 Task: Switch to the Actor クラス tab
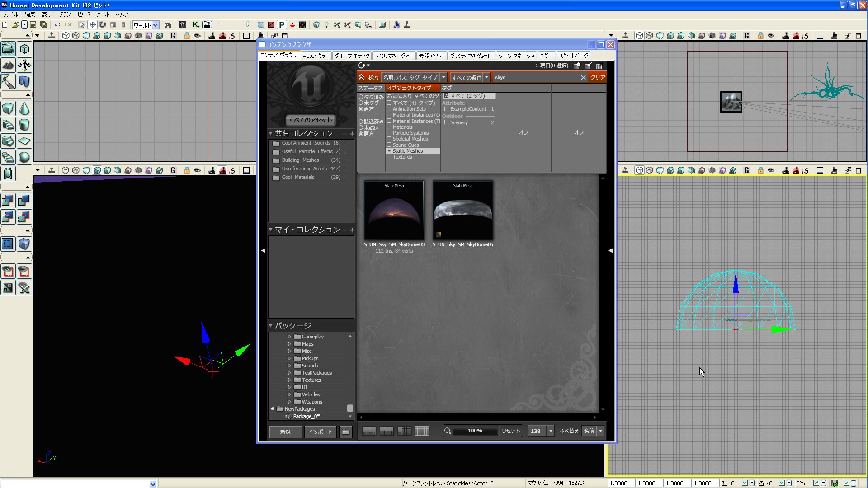pos(316,56)
